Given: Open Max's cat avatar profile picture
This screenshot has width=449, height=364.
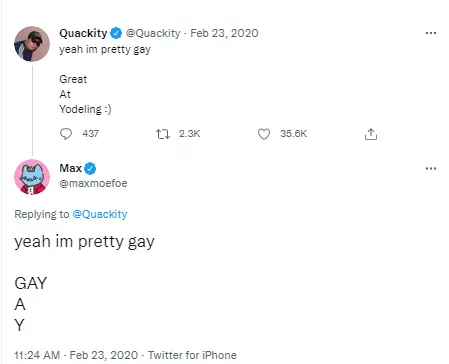Looking at the screenshot, I should click(32, 177).
